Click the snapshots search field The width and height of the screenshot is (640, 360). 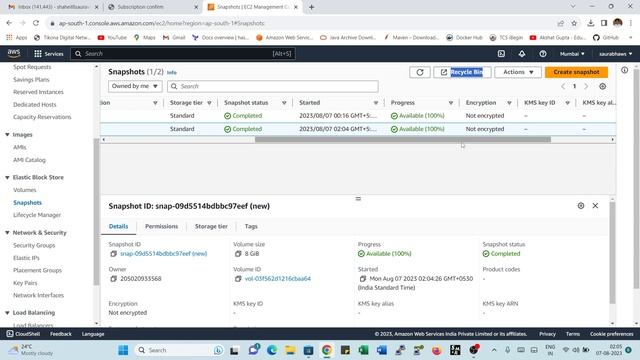pos(273,86)
